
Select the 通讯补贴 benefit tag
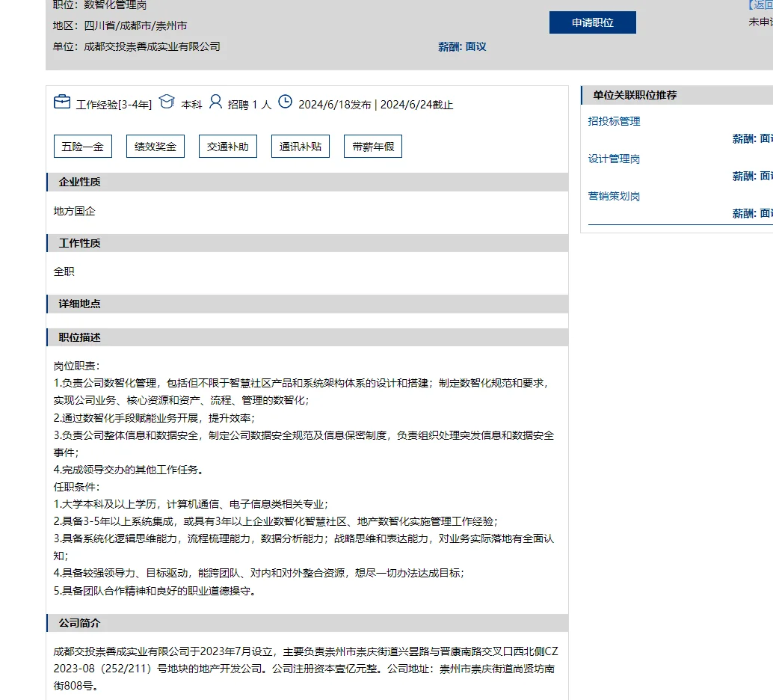point(300,146)
